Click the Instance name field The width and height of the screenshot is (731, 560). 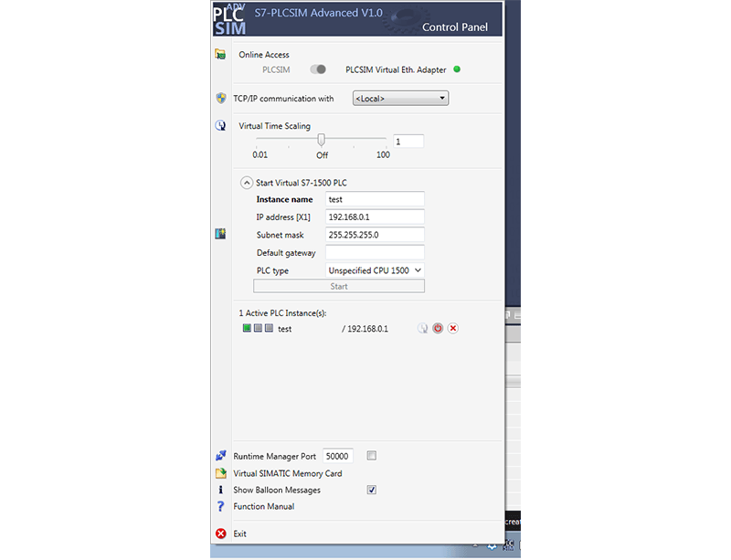pyautogui.click(x=375, y=199)
